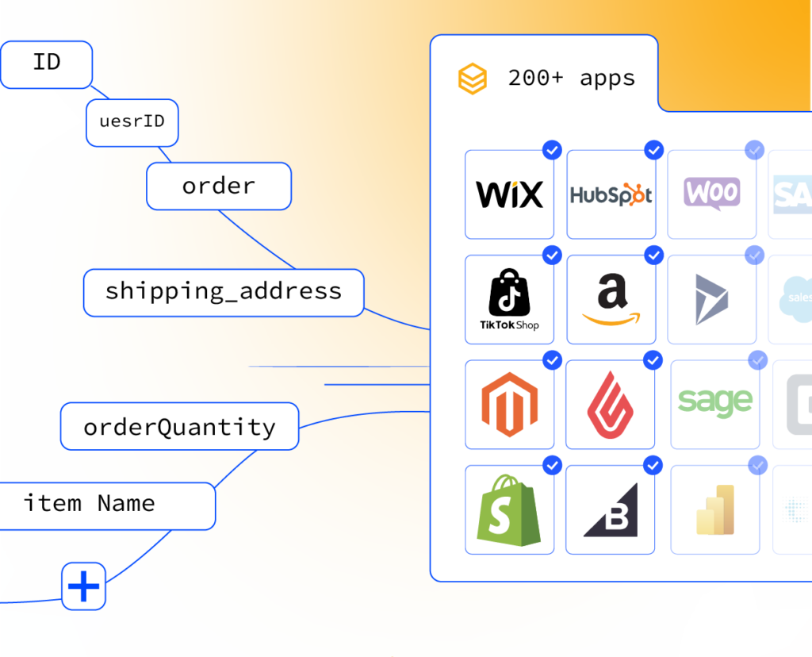
Task: Select the WooCommerce app tile
Action: click(x=712, y=194)
